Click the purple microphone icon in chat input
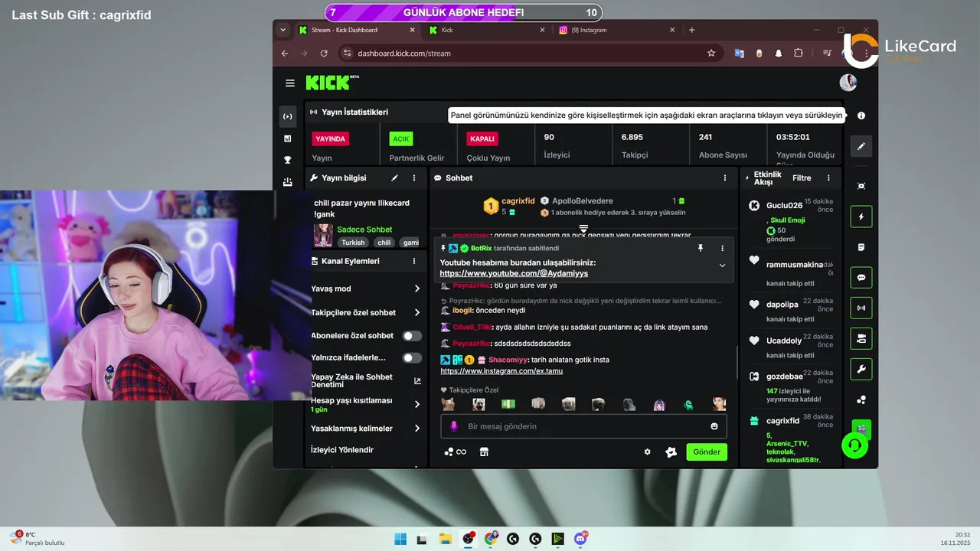Viewport: 980px width, 551px height. pos(453,426)
